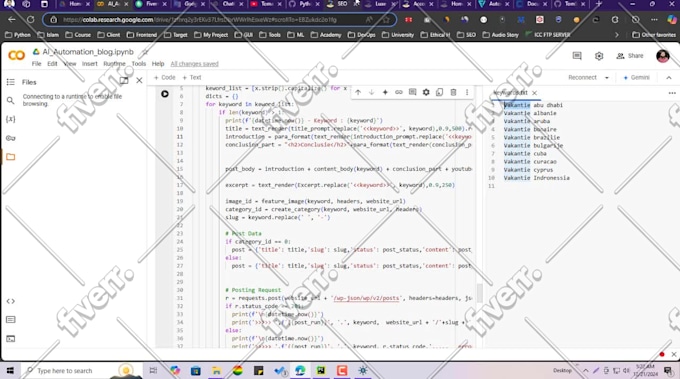Open the Frontend bookmarks folder
The width and height of the screenshot is (680, 379).
tap(142, 35)
